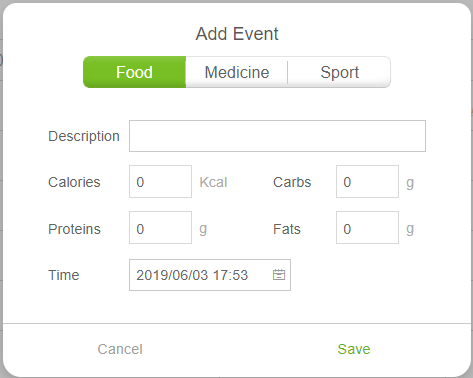
Task: Switch to the Medicine tab
Action: click(x=237, y=72)
